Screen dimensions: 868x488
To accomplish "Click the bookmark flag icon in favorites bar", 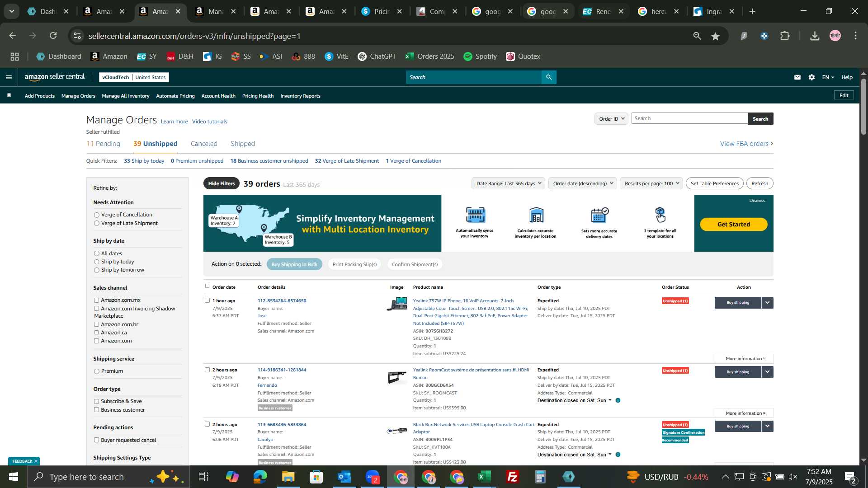I will click(x=9, y=95).
